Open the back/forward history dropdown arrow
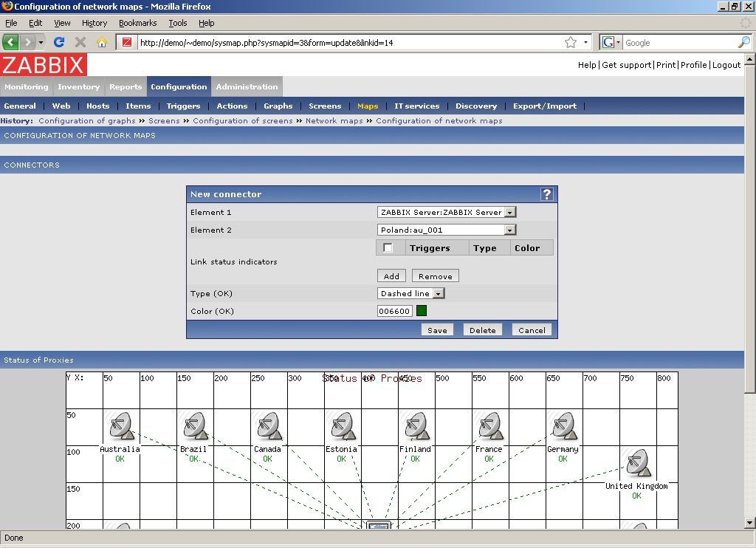 pos(41,42)
